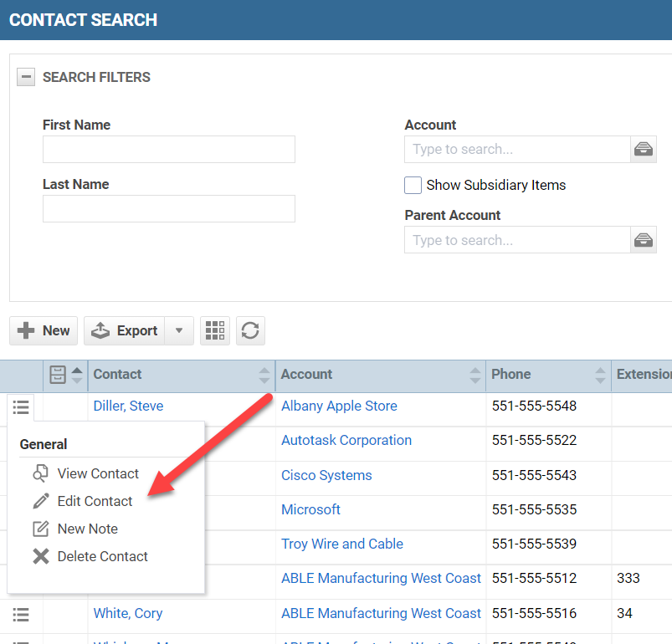Click phone number 551-555-5535

pos(534,509)
